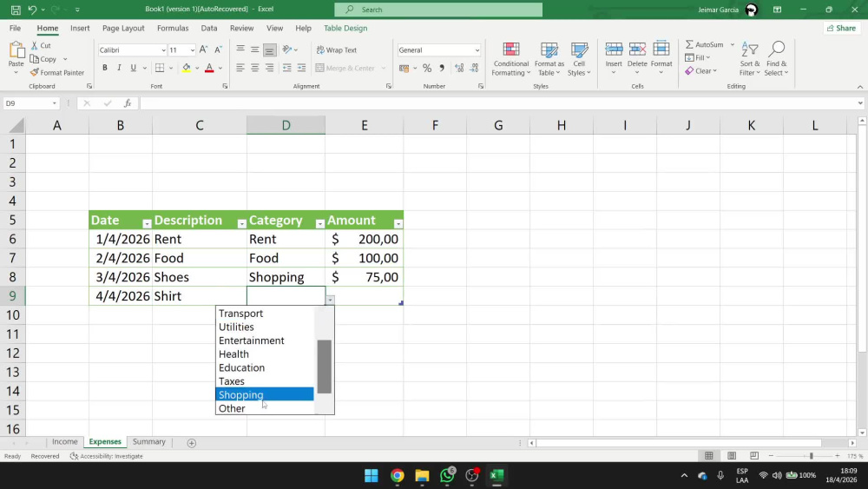Click the category list scrollbar thumb
The height and width of the screenshot is (489, 868).
[325, 367]
